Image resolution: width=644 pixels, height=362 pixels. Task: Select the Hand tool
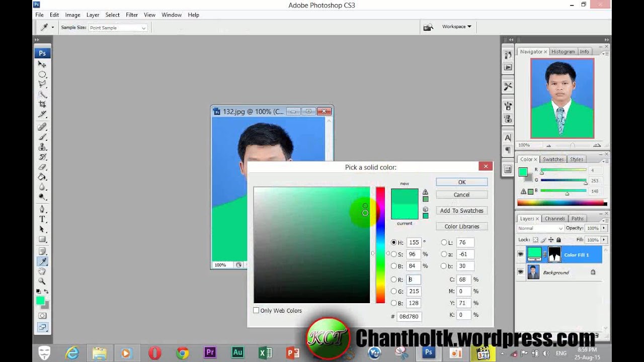pos(42,271)
